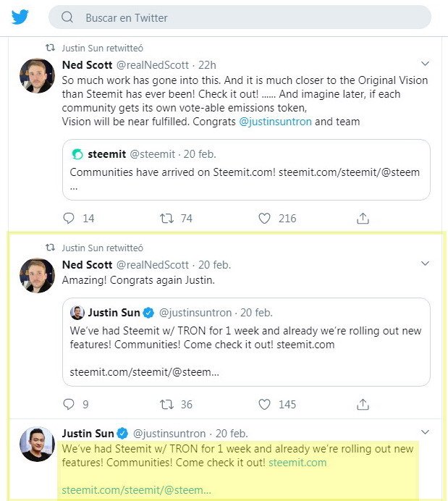Retweet Ned Scott's tweet with 74 retweets
448x501 pixels.
(166, 219)
